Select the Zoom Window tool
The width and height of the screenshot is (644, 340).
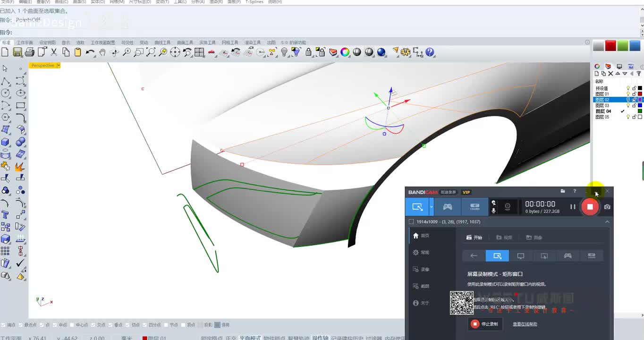pyautogui.click(x=139, y=52)
